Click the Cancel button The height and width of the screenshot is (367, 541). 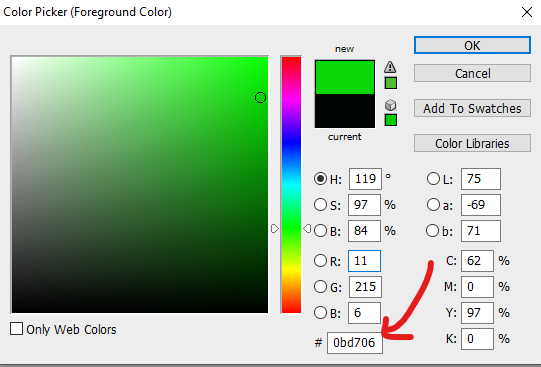[x=472, y=73]
